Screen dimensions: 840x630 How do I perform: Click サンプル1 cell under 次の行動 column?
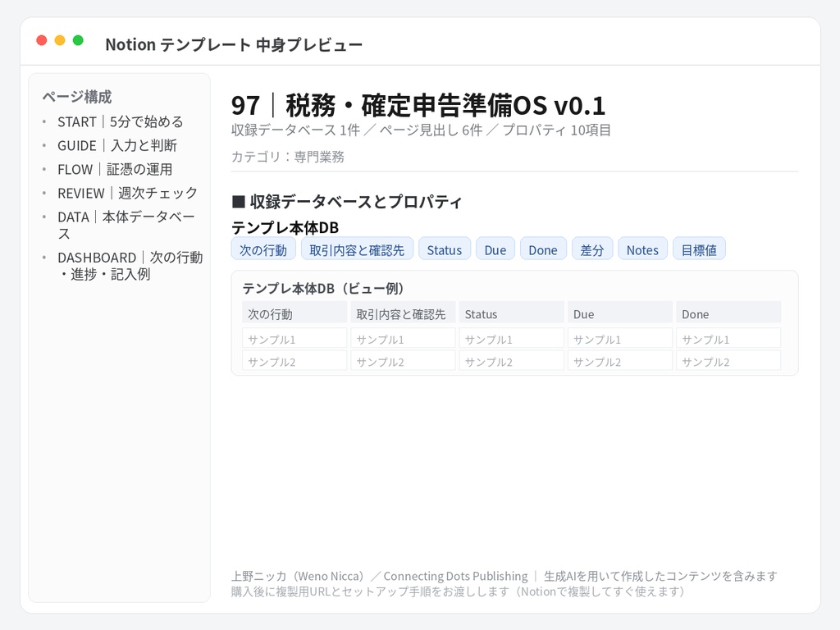pyautogui.click(x=294, y=339)
